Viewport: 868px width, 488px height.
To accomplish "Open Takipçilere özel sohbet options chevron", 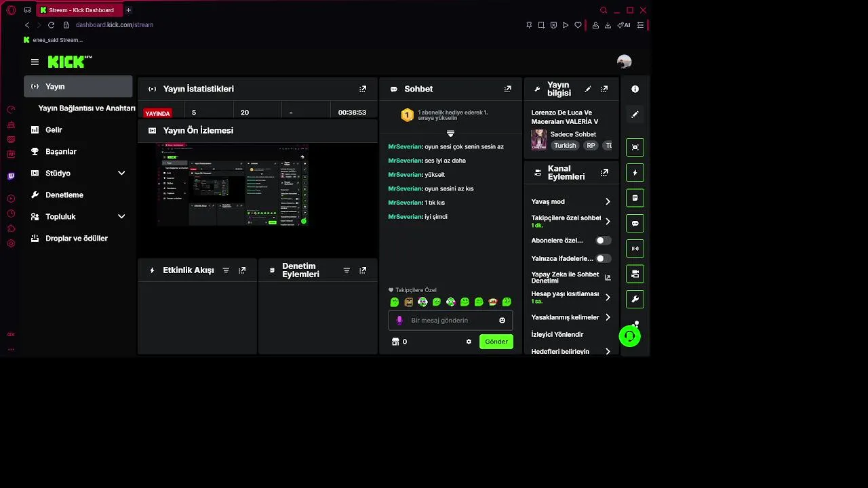I will click(608, 221).
